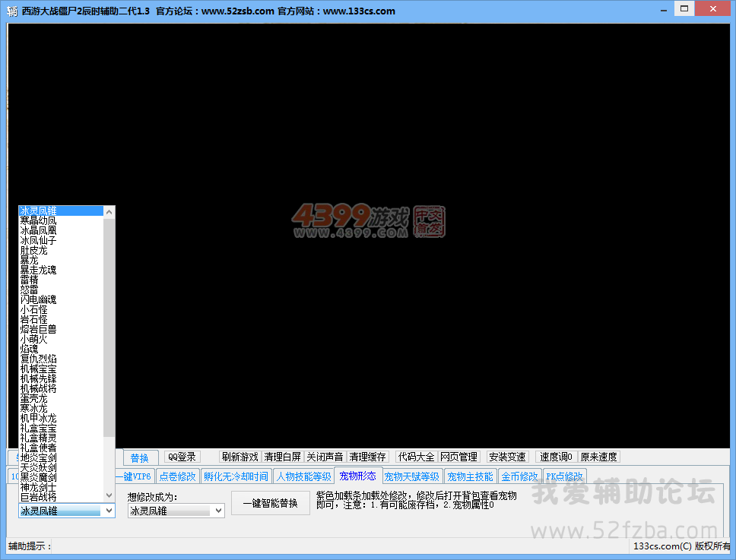Choose 机甲冰龙 list entry
This screenshot has width=736, height=560.
[x=61, y=418]
